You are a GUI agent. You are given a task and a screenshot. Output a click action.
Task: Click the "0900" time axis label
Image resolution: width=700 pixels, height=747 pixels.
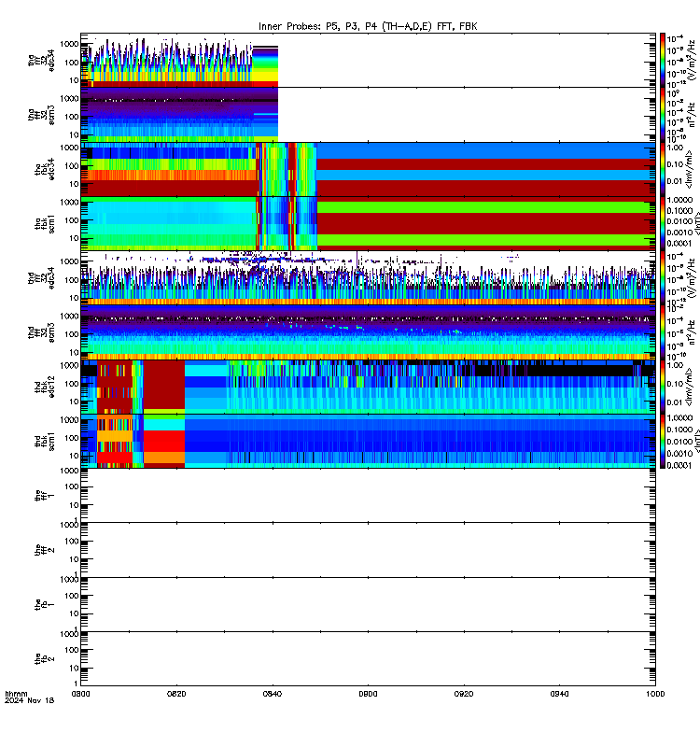(x=368, y=694)
